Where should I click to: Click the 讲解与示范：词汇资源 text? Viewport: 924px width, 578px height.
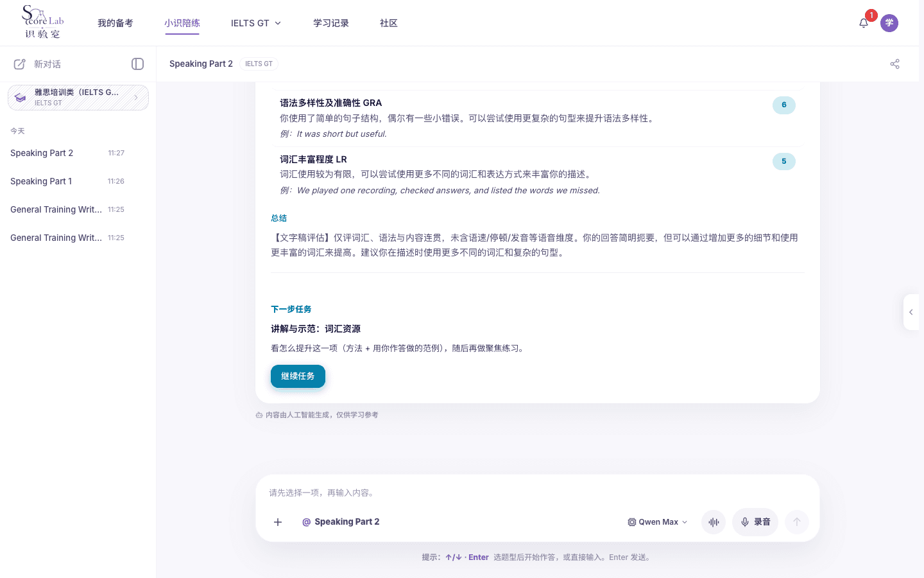pos(316,329)
